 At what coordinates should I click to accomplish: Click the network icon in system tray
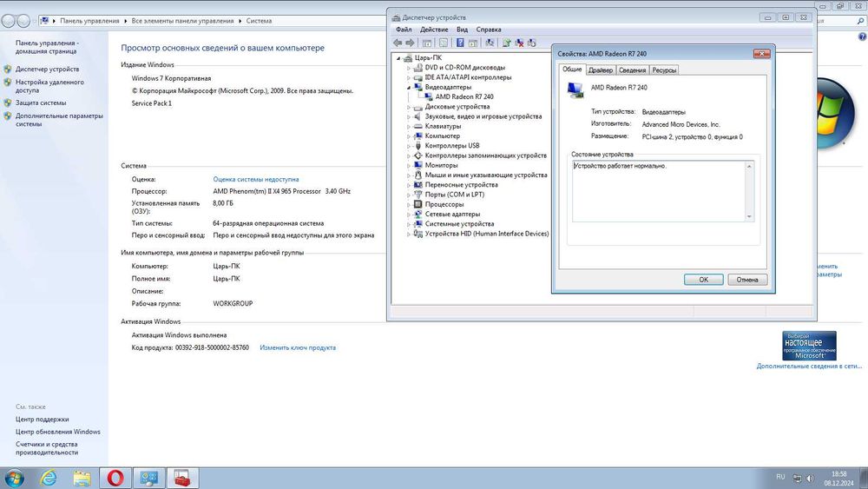(x=797, y=478)
